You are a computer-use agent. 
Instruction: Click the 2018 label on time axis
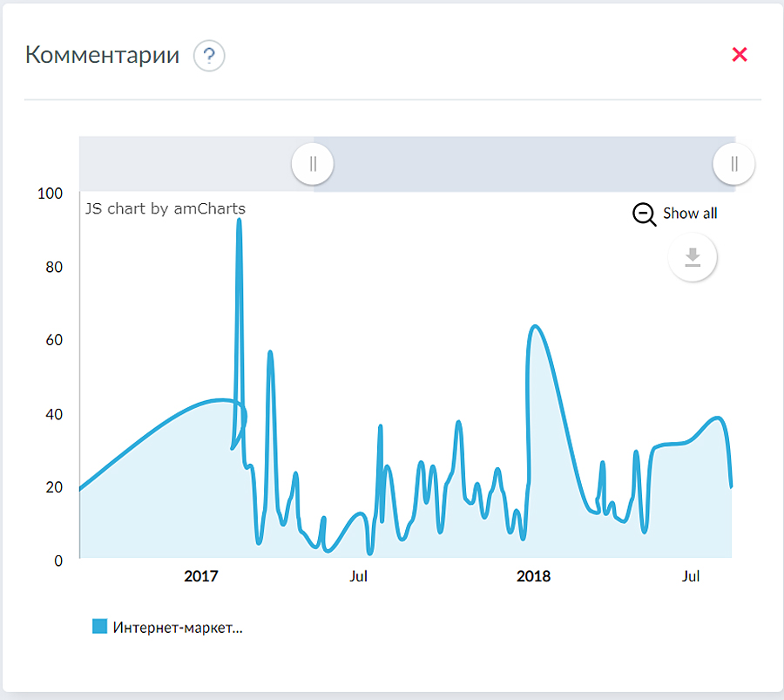(533, 576)
